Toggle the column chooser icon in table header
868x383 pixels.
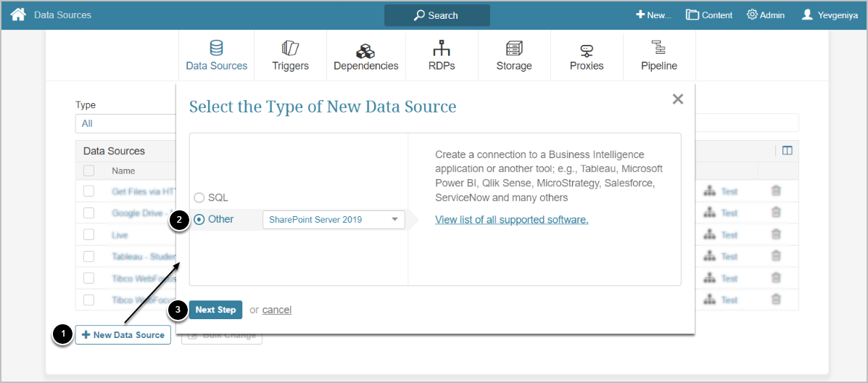(787, 151)
